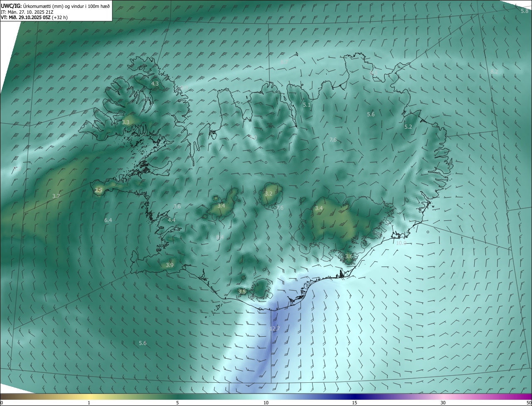Click the 4.3 value label on the map

pos(155,84)
